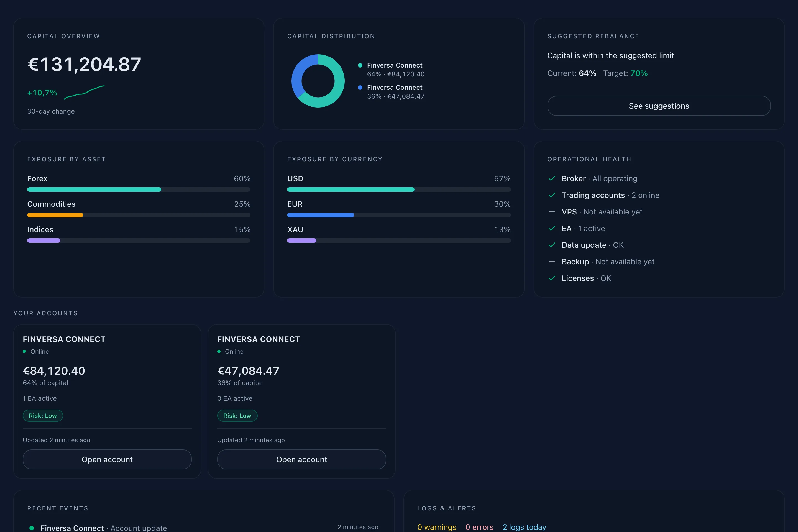Click the Backup unavailable dash icon

click(552, 262)
